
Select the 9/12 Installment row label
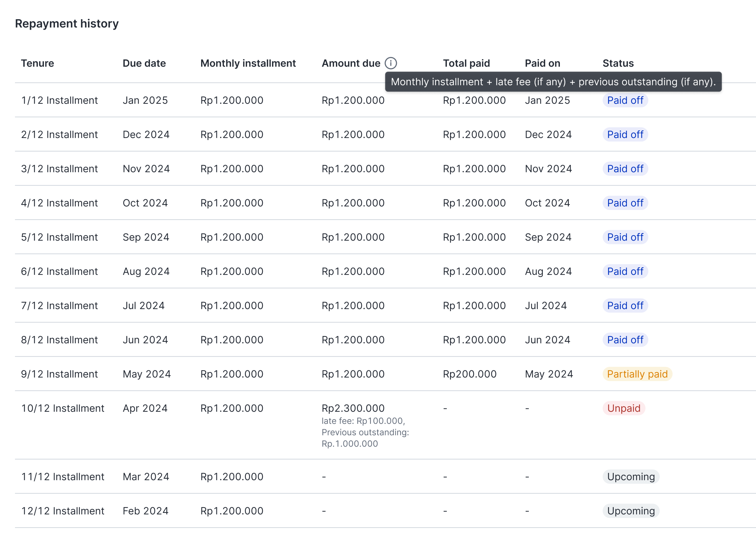(59, 374)
